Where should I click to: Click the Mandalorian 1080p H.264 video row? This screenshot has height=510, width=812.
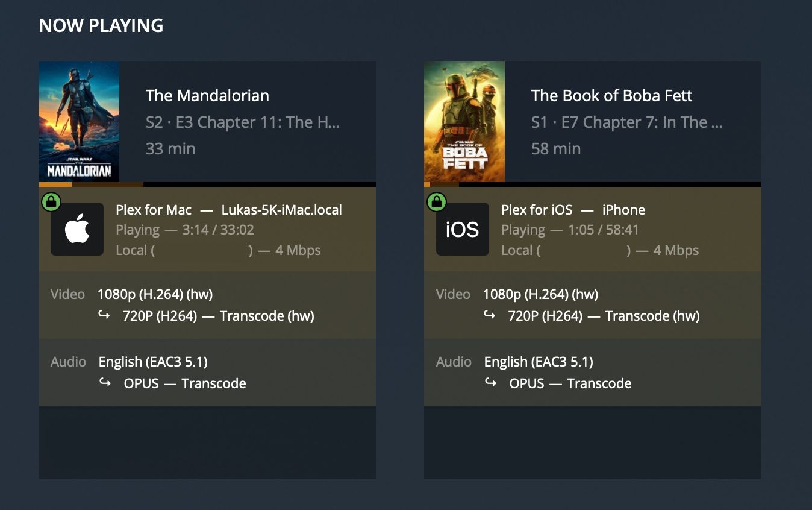pyautogui.click(x=155, y=294)
